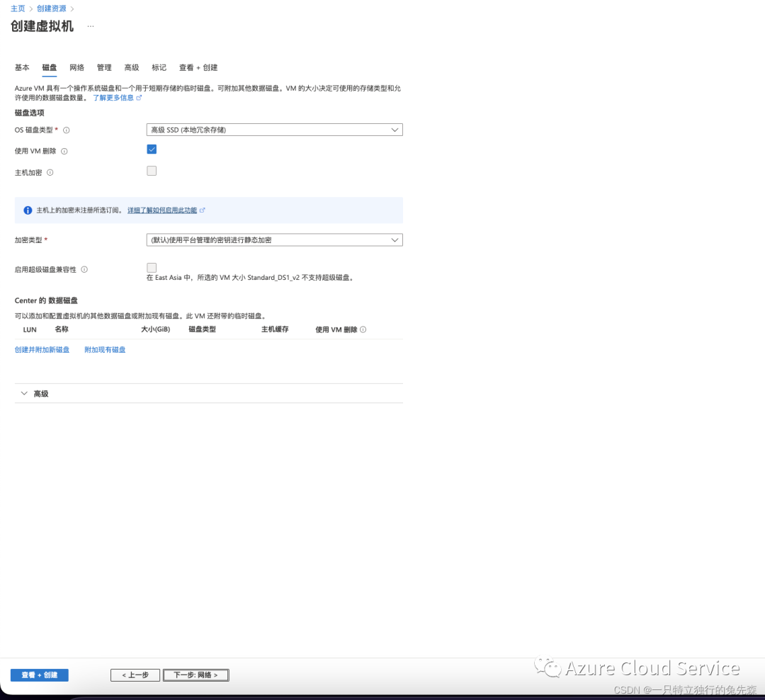Enable the 主机加密 checkbox

152,171
